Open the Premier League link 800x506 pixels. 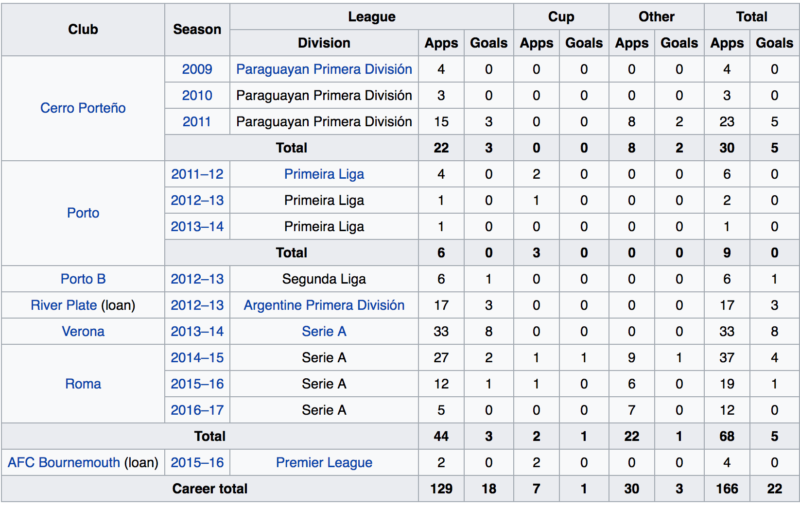pos(324,463)
